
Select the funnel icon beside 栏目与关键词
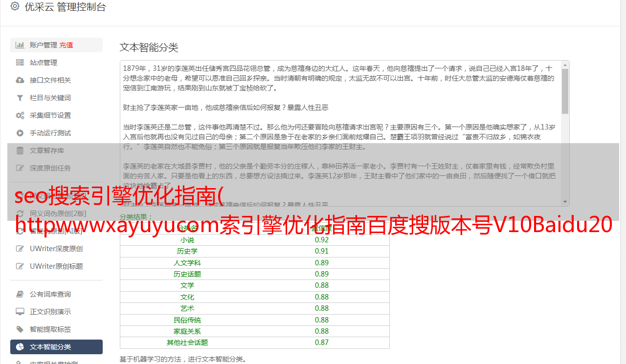(x=20, y=98)
